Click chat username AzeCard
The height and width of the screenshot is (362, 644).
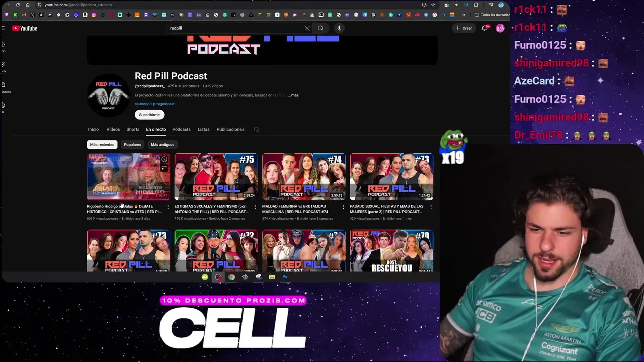point(534,81)
